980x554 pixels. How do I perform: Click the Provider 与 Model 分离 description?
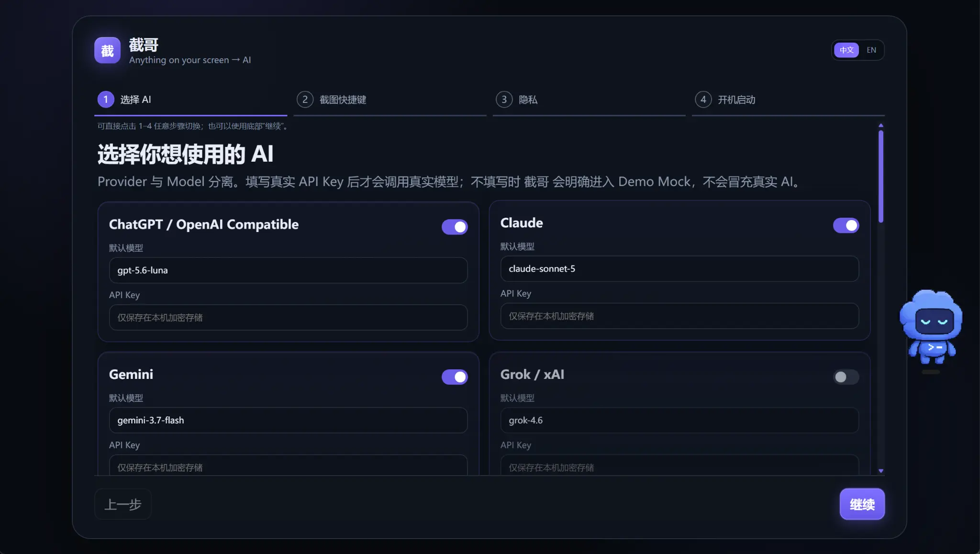[x=450, y=182]
